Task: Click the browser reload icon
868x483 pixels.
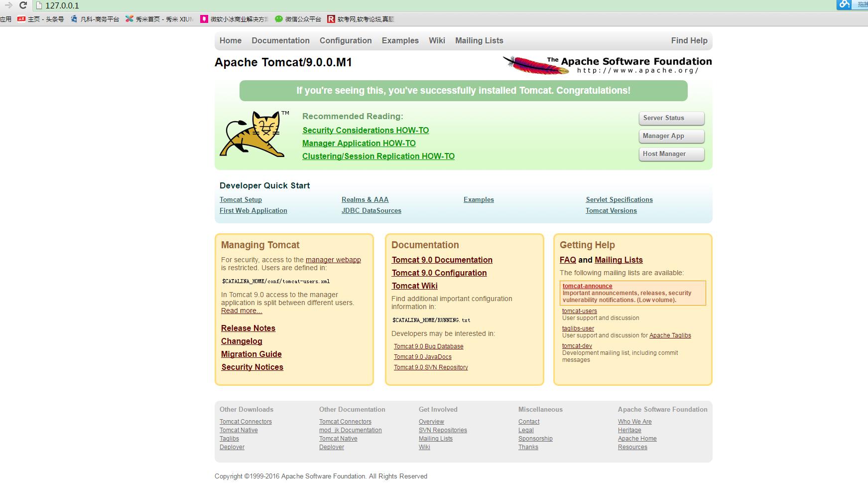Action: (23, 5)
